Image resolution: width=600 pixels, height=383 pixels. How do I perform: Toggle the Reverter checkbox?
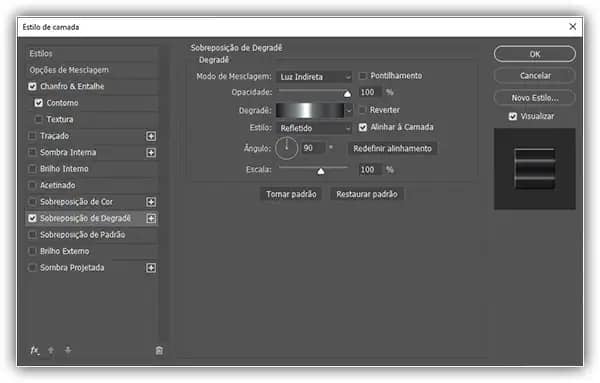click(362, 110)
